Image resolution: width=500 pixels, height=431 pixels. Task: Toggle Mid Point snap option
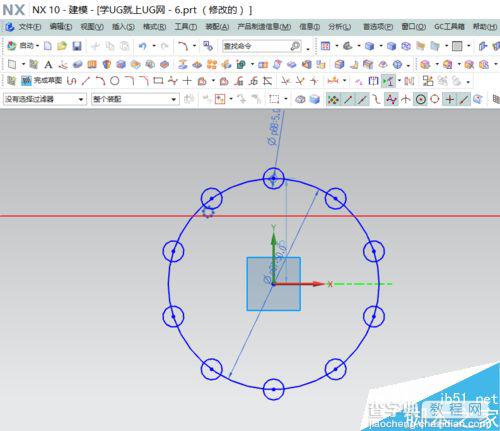363,99
